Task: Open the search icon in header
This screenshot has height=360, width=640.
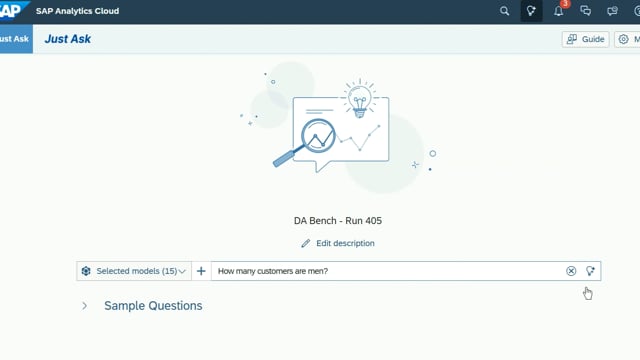Action: tap(504, 11)
